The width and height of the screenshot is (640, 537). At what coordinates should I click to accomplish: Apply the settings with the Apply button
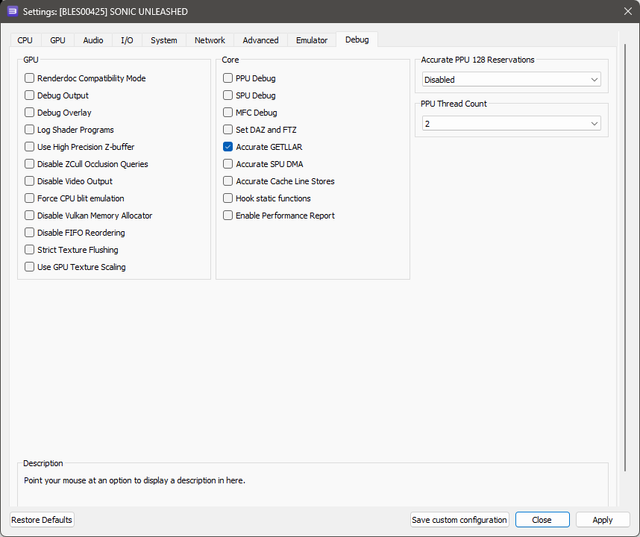(x=602, y=520)
